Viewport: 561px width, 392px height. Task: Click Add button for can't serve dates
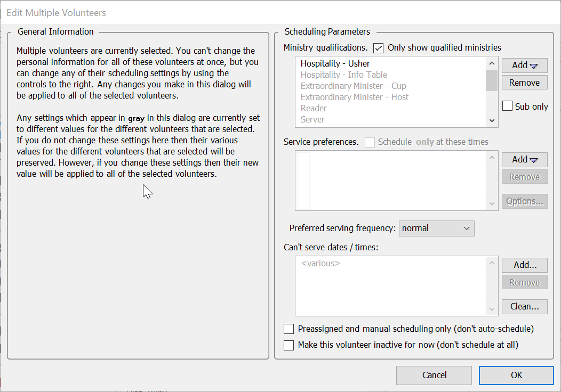(524, 265)
